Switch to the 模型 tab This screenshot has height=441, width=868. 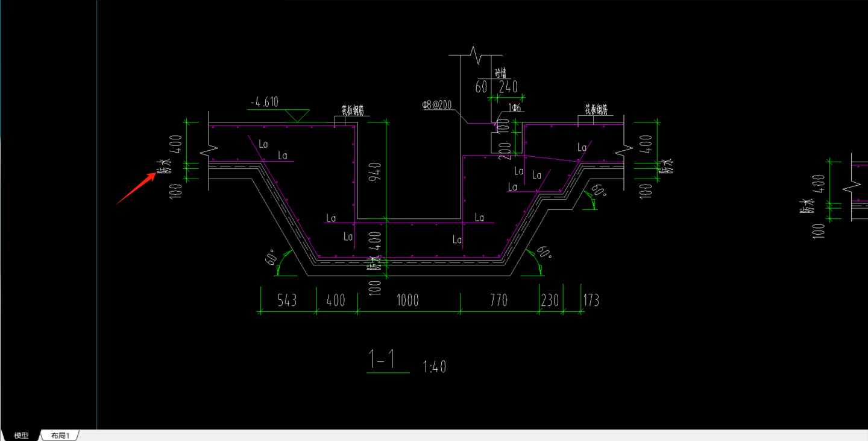[22, 436]
